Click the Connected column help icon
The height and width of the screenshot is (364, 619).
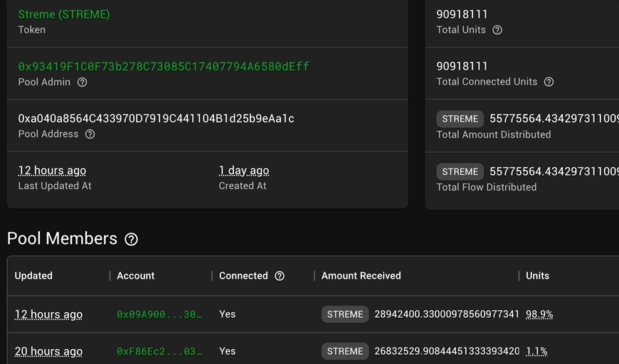pyautogui.click(x=280, y=276)
